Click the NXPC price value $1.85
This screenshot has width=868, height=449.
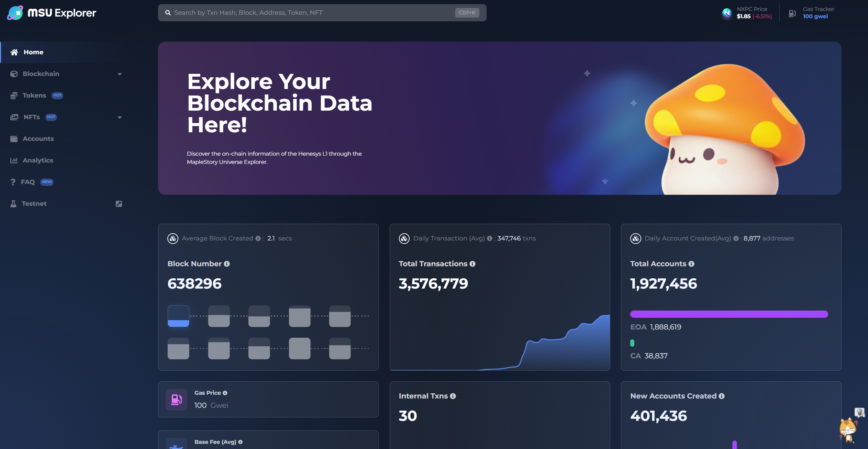click(x=743, y=16)
